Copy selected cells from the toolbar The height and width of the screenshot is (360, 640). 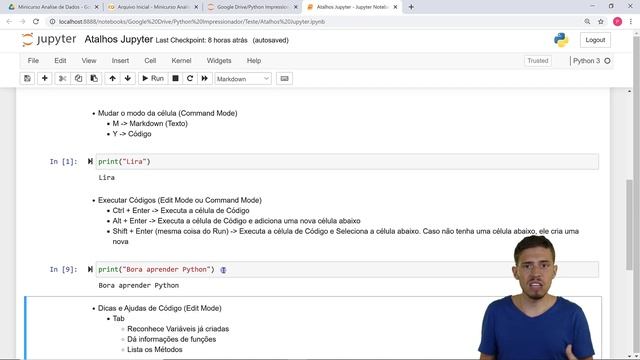78,78
